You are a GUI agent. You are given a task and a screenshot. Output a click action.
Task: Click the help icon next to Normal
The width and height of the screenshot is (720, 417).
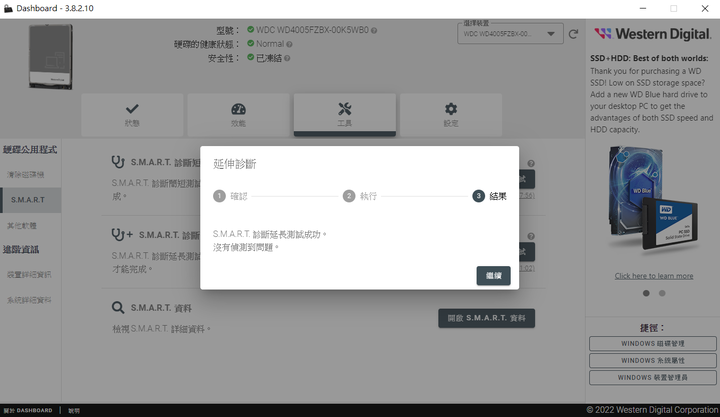coord(289,45)
